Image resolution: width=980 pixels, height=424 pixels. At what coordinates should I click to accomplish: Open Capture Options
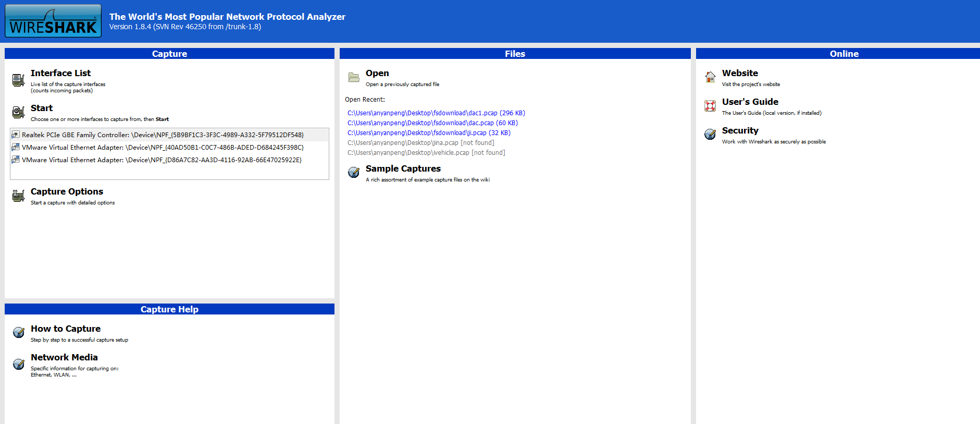click(x=67, y=191)
